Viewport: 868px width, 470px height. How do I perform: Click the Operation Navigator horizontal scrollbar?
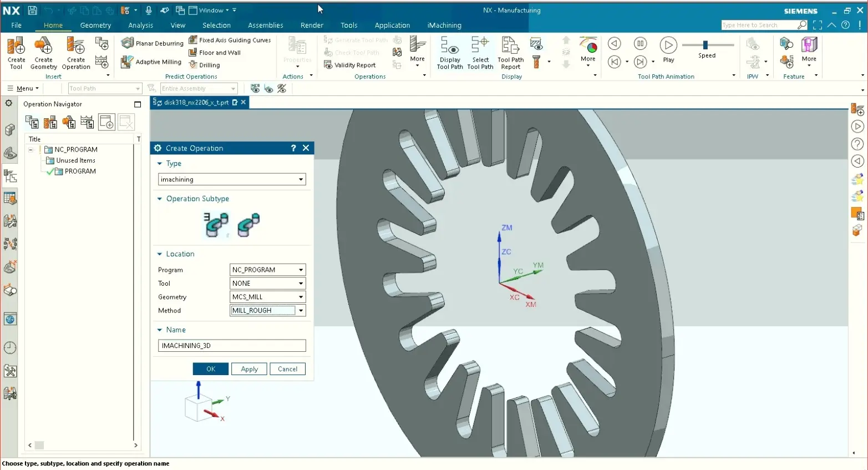click(83, 445)
